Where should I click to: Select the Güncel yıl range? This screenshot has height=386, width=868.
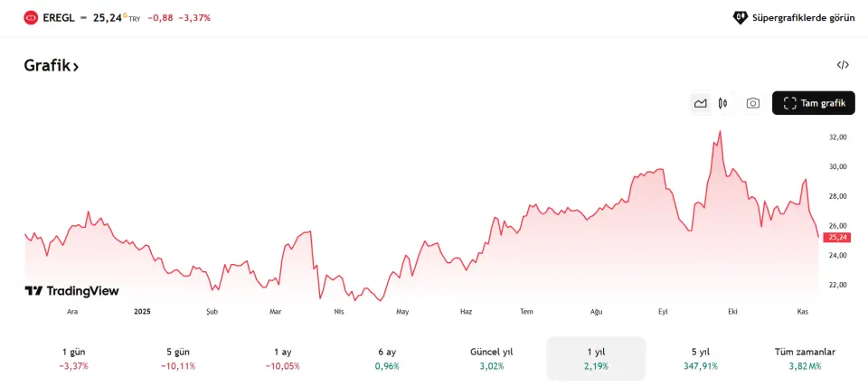492,359
